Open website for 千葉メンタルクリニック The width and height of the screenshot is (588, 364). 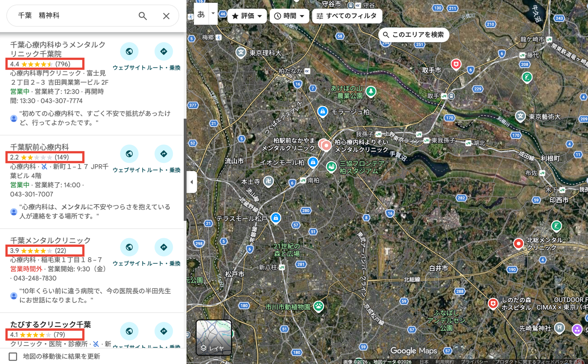click(x=129, y=247)
